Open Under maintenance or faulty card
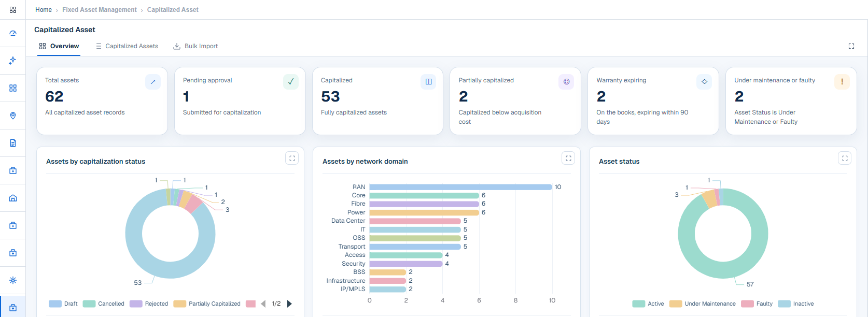Image resolution: width=868 pixels, height=317 pixels. click(x=791, y=101)
